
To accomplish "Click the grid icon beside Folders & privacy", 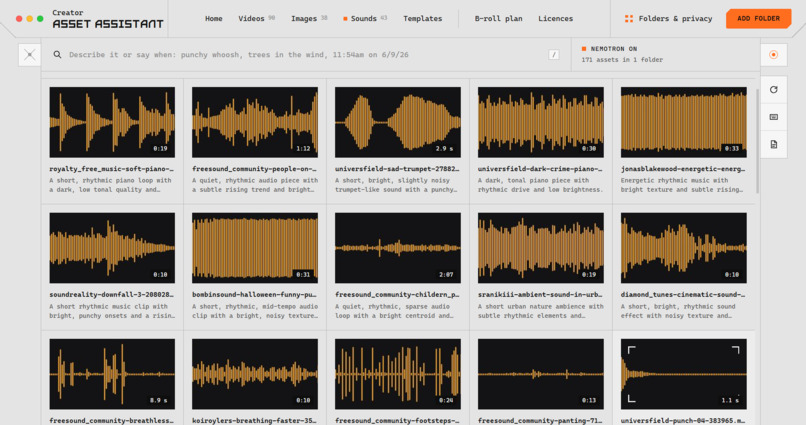I will click(x=628, y=19).
